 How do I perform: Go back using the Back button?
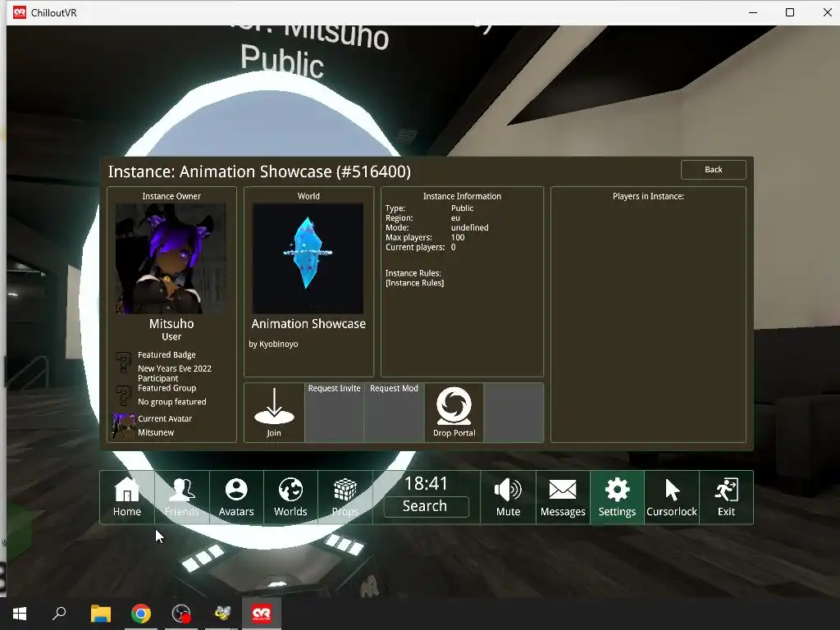coord(713,169)
